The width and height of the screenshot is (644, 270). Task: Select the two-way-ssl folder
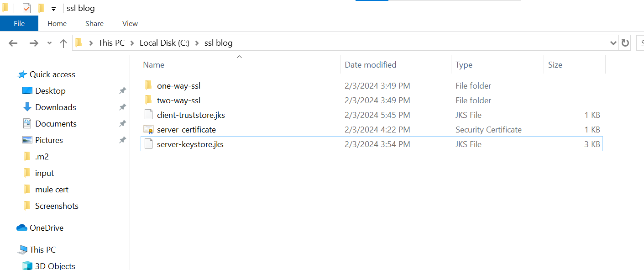(x=178, y=101)
